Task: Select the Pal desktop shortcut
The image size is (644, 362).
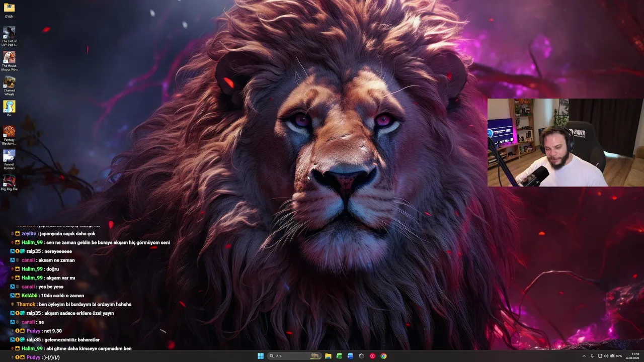Action: pyautogui.click(x=9, y=109)
